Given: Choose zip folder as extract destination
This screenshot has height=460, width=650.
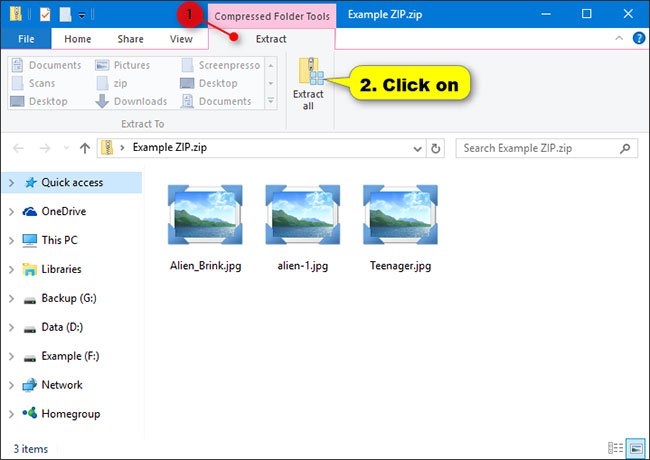Looking at the screenshot, I should (112, 83).
